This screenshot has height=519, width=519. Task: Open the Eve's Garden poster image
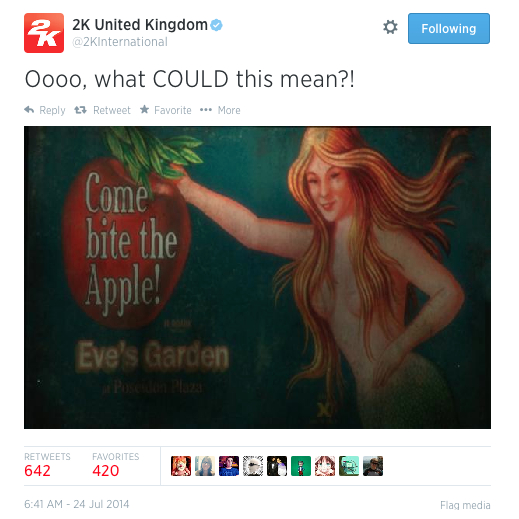pyautogui.click(x=257, y=277)
